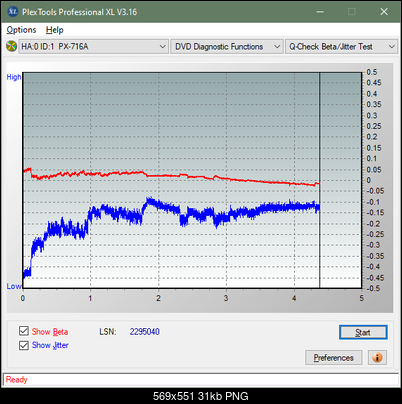
Task: Click the -0.5 value on the right axis
Action: (373, 288)
